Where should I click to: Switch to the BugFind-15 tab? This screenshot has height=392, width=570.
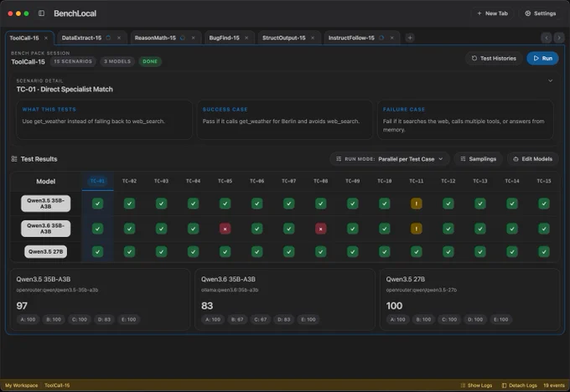pos(224,38)
